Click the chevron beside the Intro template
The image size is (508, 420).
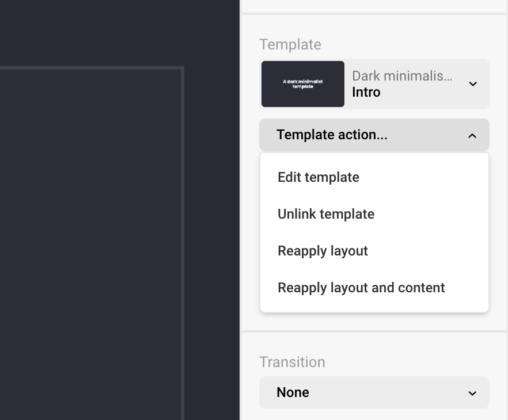coord(473,84)
